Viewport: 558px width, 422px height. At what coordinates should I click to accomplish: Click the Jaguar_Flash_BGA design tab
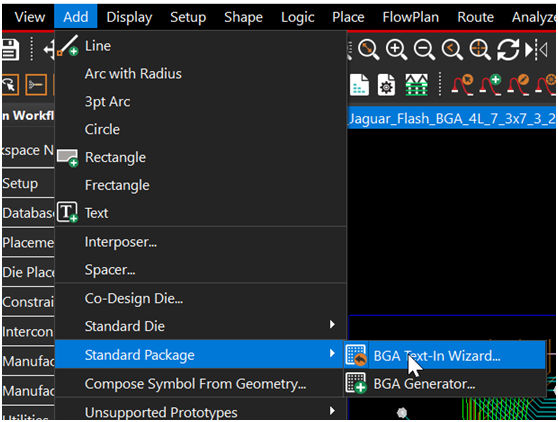[x=451, y=118]
